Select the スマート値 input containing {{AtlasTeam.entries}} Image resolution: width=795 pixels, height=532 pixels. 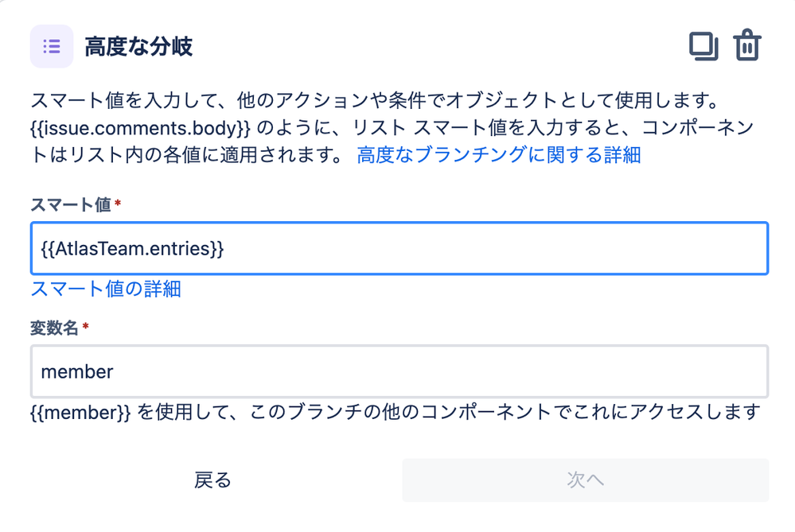(x=398, y=248)
